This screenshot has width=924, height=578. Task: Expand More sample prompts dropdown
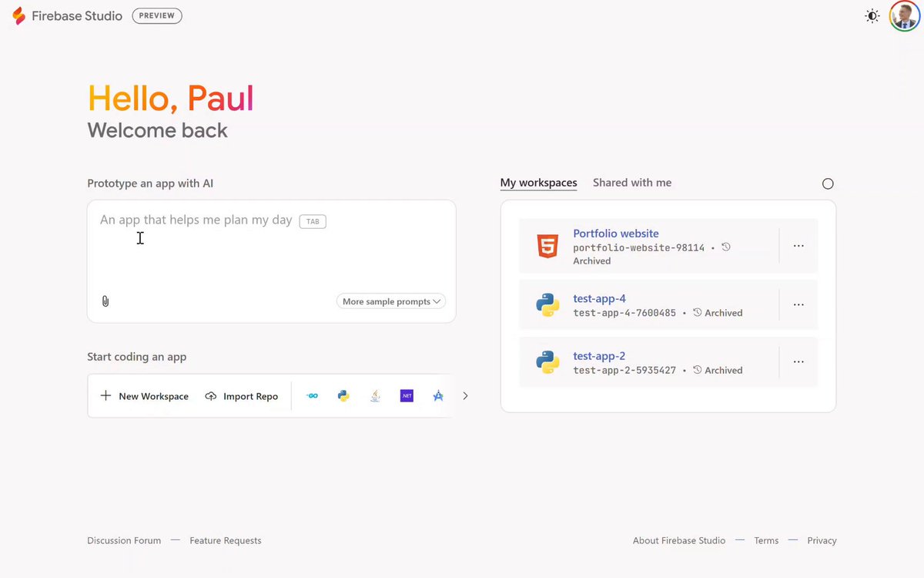pyautogui.click(x=391, y=301)
